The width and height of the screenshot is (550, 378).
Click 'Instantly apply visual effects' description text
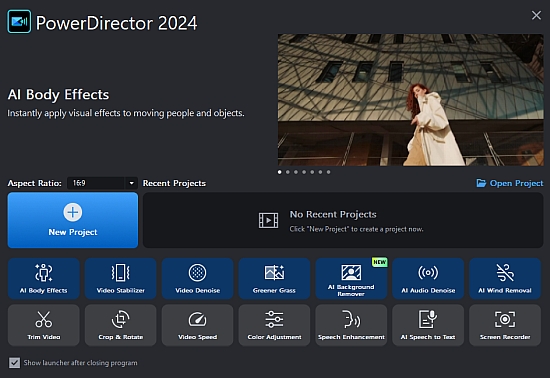[x=126, y=113]
